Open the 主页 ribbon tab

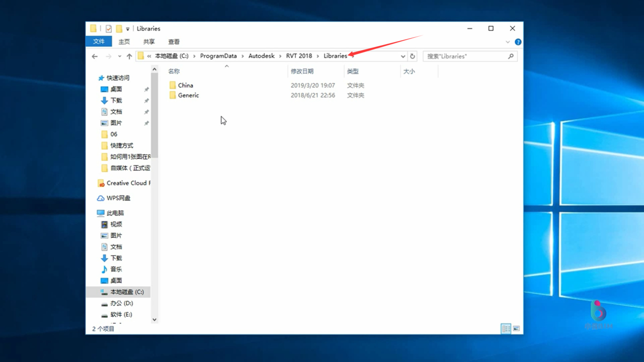[x=124, y=42]
